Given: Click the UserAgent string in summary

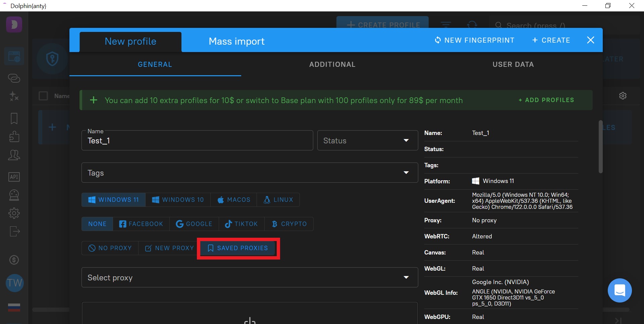Looking at the screenshot, I should pyautogui.click(x=522, y=201).
